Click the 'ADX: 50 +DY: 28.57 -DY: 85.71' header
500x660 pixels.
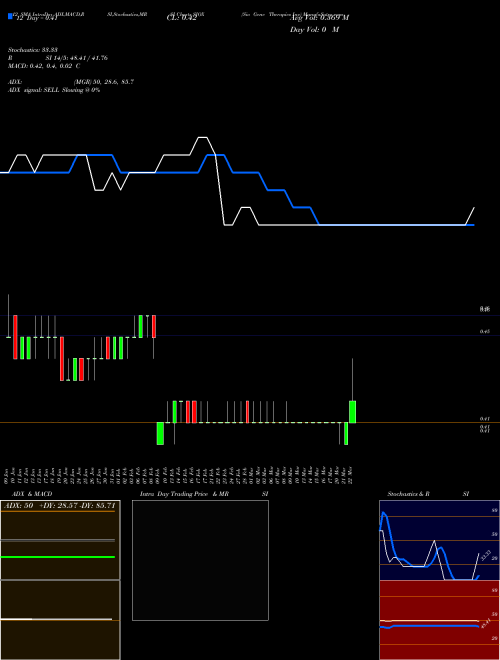point(59,506)
